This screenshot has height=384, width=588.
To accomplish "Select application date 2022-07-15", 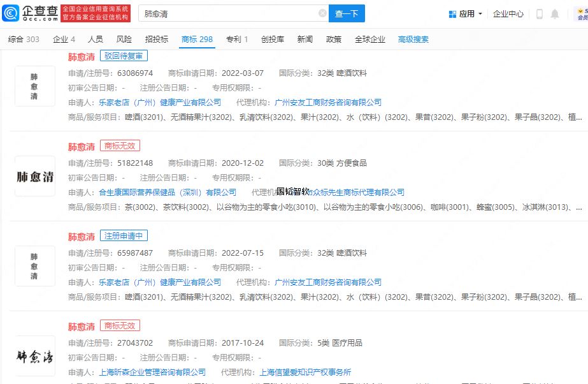I will (243, 253).
